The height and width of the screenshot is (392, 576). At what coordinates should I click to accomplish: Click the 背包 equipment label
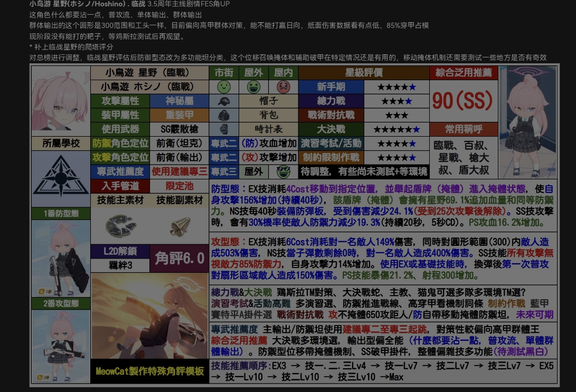click(269, 115)
